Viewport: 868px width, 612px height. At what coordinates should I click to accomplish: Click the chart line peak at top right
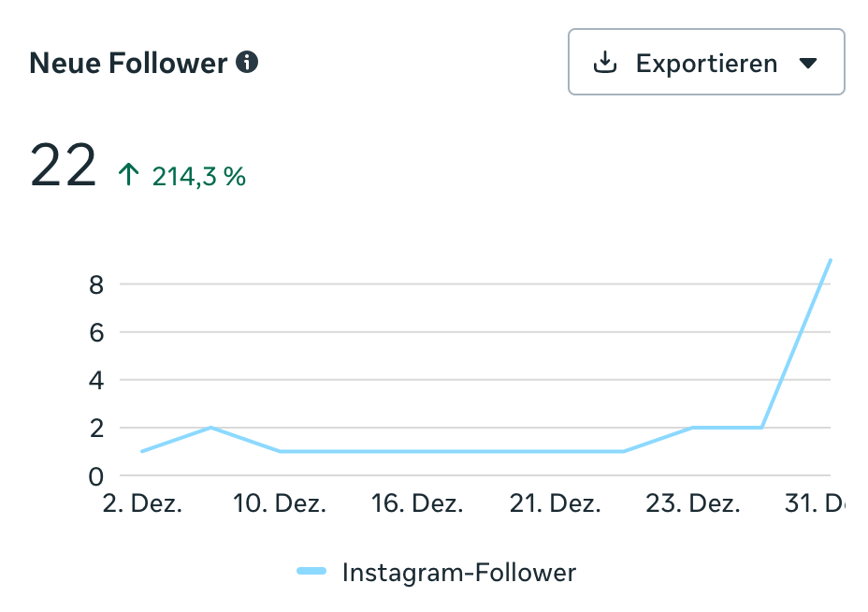(830, 261)
